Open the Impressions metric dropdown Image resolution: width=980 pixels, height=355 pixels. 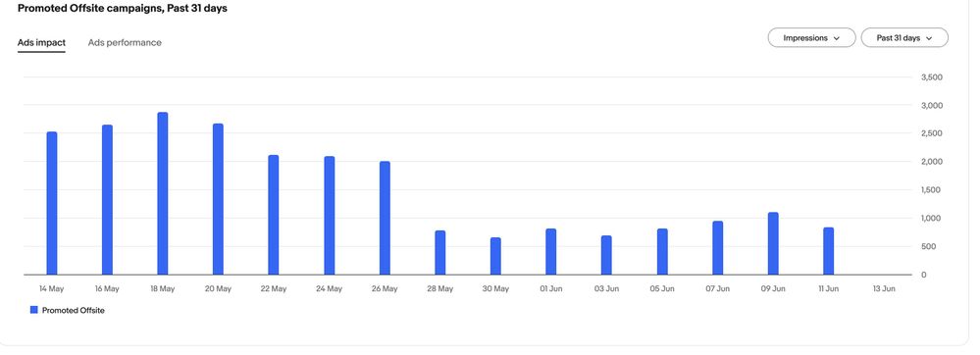click(x=811, y=37)
